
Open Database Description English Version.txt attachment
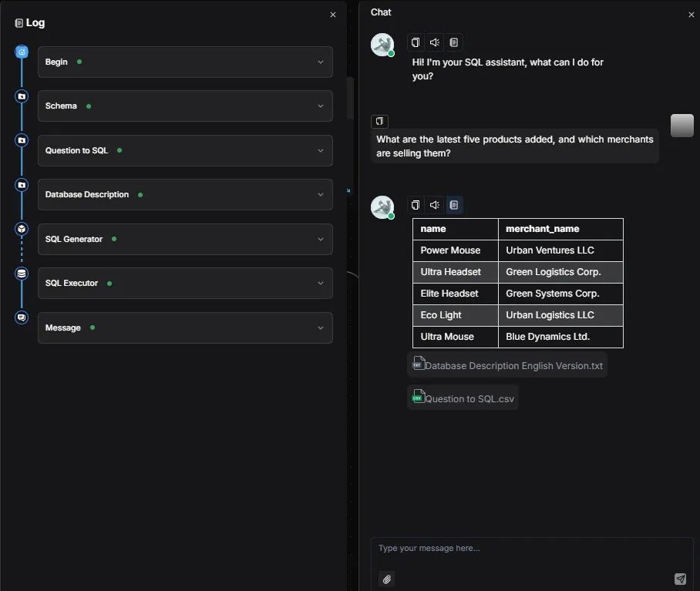[x=507, y=364]
